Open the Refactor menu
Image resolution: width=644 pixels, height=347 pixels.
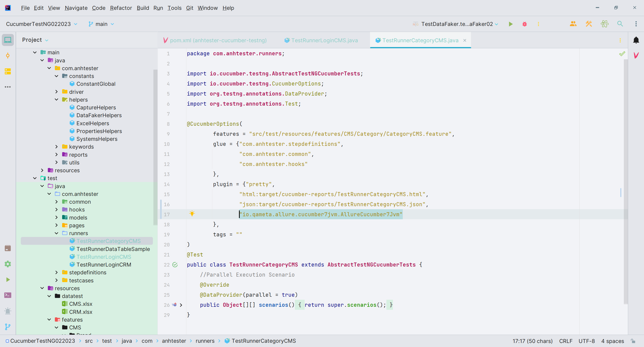point(121,8)
